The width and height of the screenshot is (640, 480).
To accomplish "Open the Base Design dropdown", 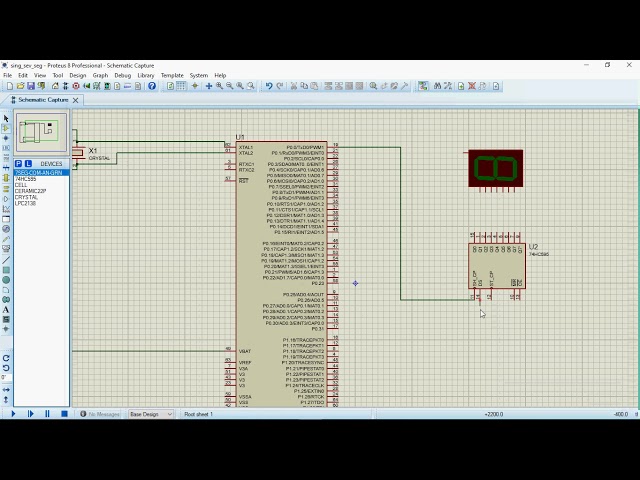I will (151, 414).
